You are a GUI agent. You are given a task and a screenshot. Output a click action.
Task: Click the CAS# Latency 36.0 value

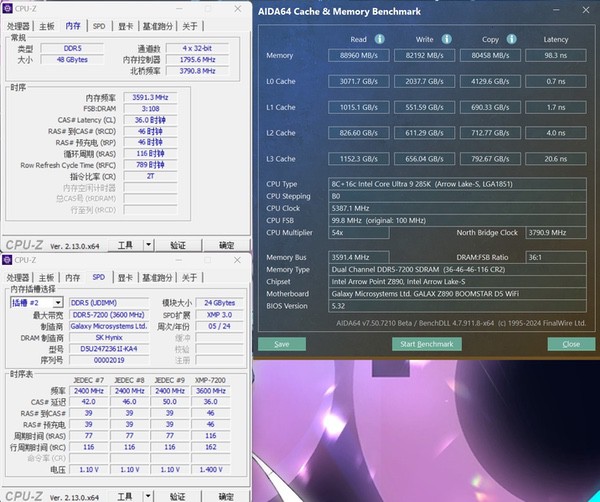point(150,120)
